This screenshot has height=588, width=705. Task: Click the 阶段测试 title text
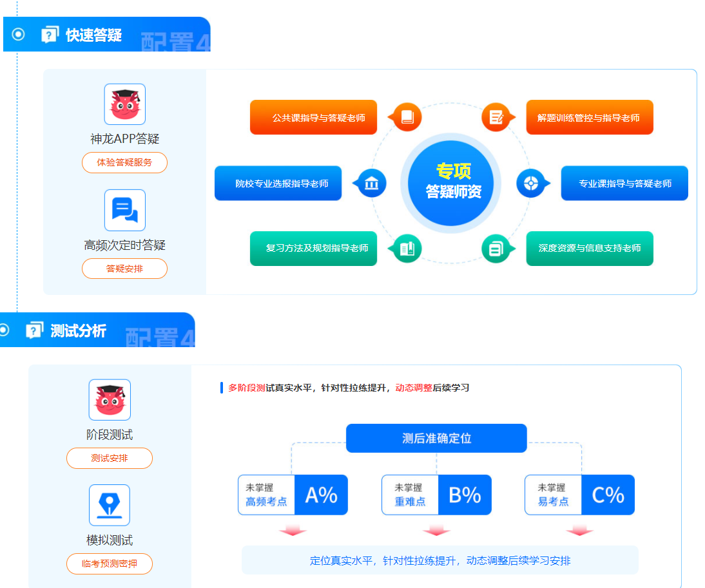click(110, 434)
